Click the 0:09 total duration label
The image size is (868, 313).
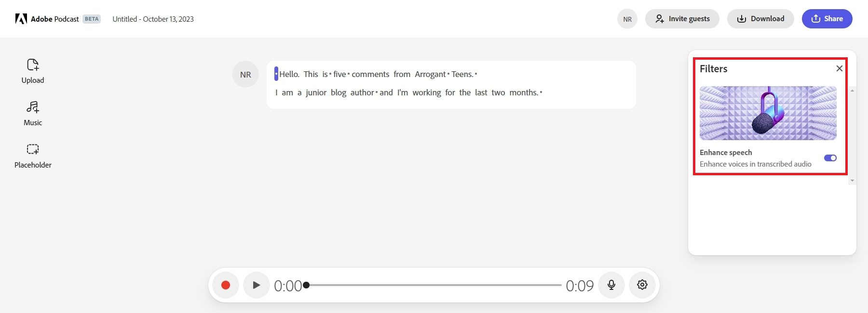pyautogui.click(x=580, y=286)
